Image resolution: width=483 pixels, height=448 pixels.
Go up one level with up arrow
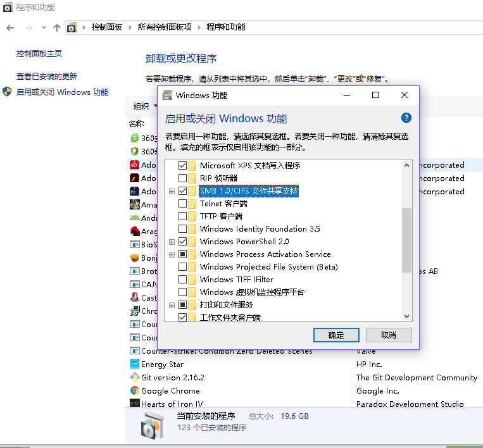tap(57, 28)
